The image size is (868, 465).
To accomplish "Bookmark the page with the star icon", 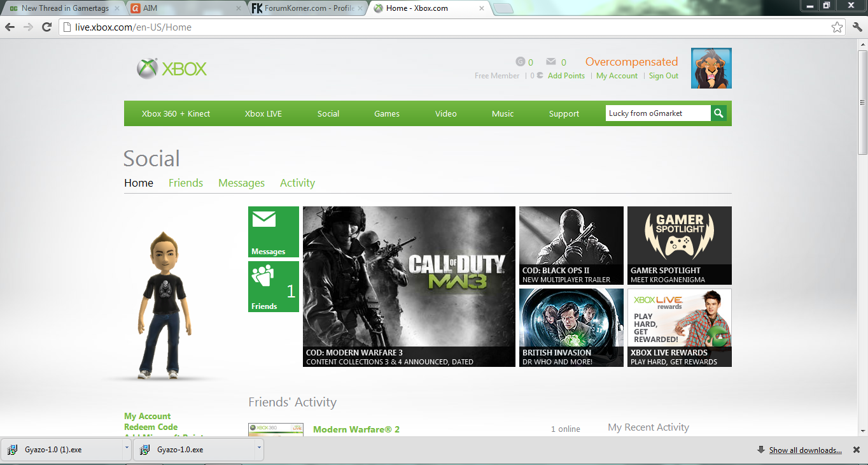I will [x=837, y=27].
